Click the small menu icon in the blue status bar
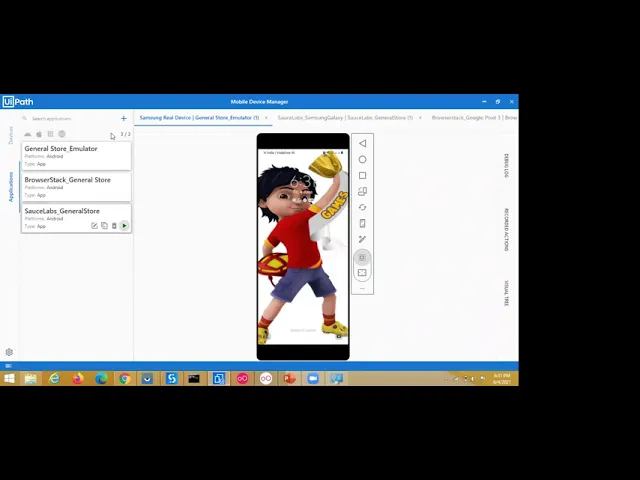Image resolution: width=640 pixels, height=480 pixels. pyautogui.click(x=8, y=366)
